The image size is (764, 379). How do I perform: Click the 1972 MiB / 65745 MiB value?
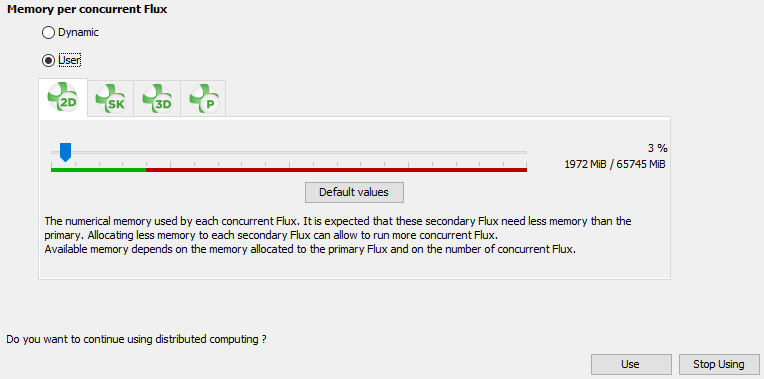(615, 164)
